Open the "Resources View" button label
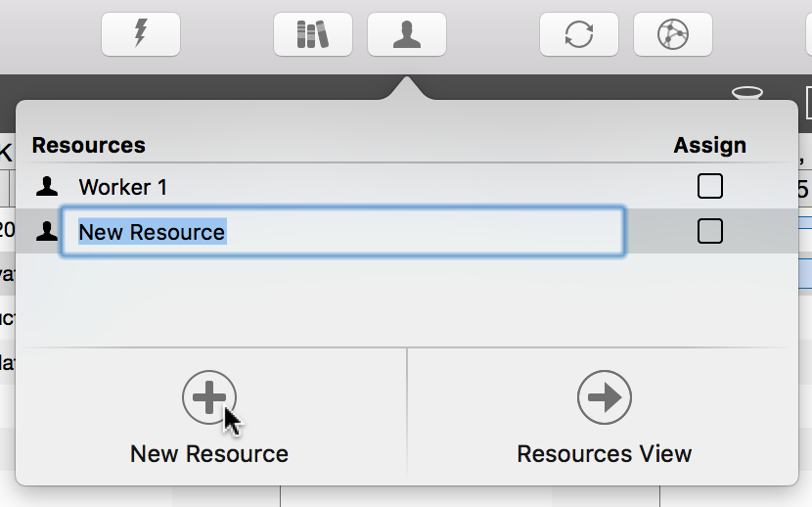 pyautogui.click(x=605, y=454)
